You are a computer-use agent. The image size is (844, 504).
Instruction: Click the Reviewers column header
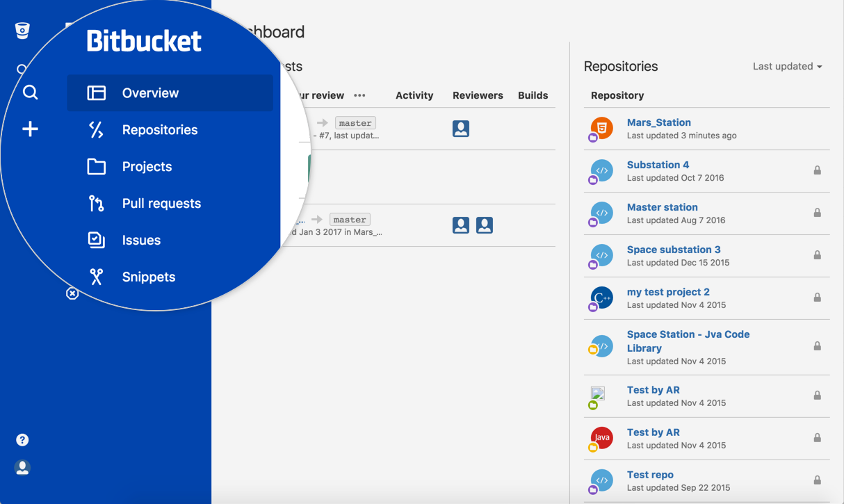tap(478, 96)
